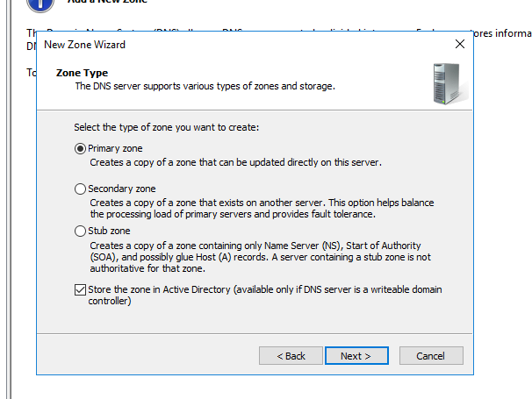Go back with the < Back button

tap(291, 356)
